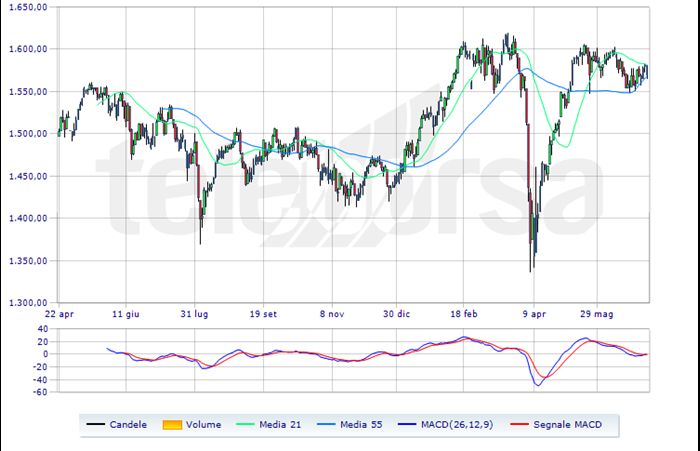Select the Segnale MACD legend label
Screen dimensions: 700x451
pyautogui.click(x=567, y=425)
